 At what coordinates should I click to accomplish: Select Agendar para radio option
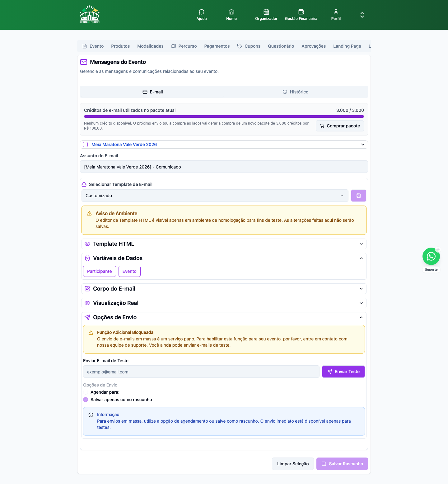[x=86, y=392]
